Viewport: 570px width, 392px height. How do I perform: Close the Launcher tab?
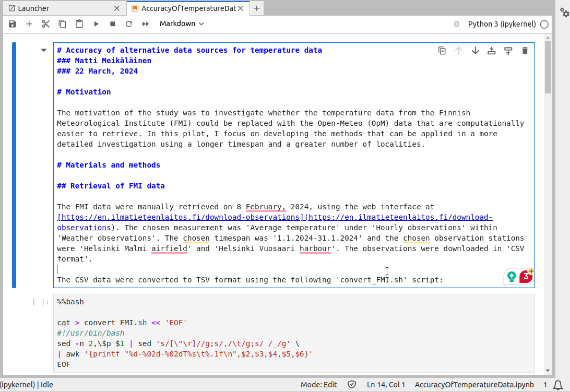coord(117,8)
